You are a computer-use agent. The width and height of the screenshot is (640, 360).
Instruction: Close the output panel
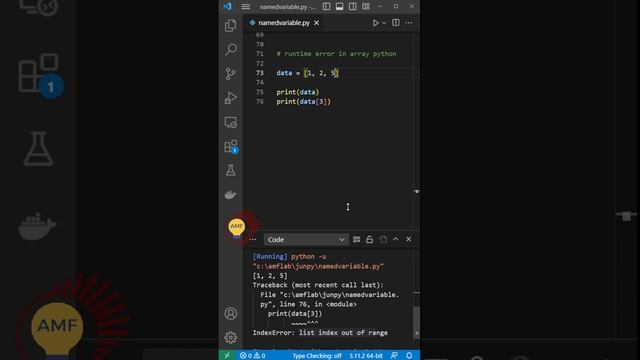click(409, 239)
